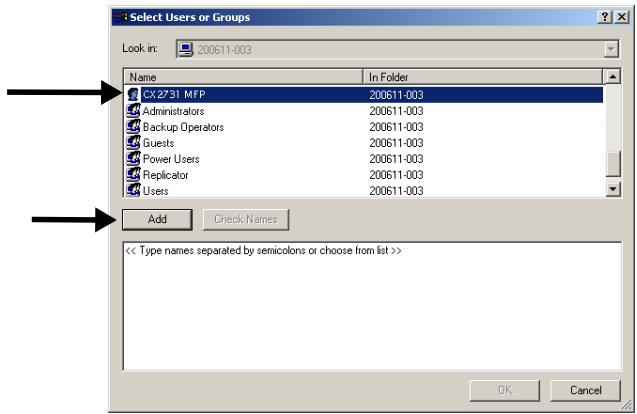Click the Power Users group icon
The image size is (637, 414).
click(x=133, y=158)
